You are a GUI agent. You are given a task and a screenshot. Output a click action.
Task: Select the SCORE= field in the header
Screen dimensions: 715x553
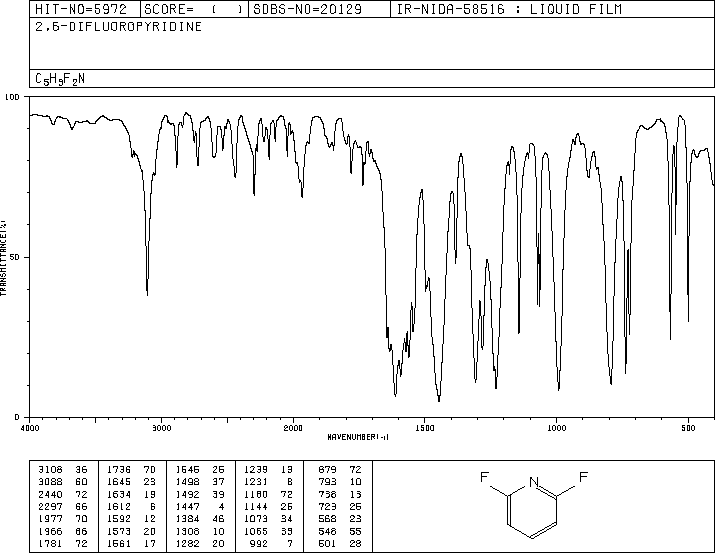(x=194, y=9)
